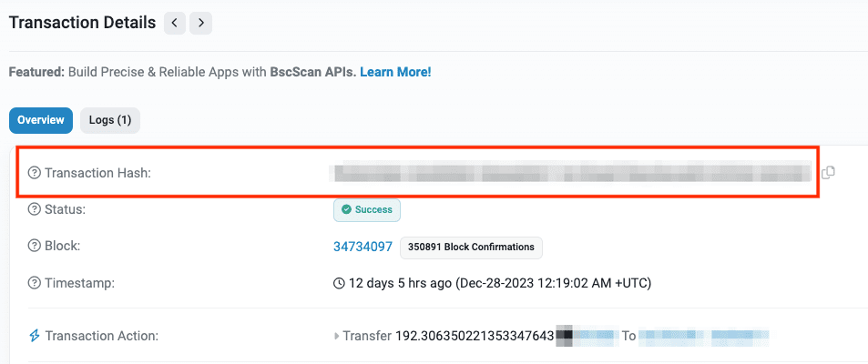Switch to the Overview tab
This screenshot has width=868, height=364.
click(40, 120)
